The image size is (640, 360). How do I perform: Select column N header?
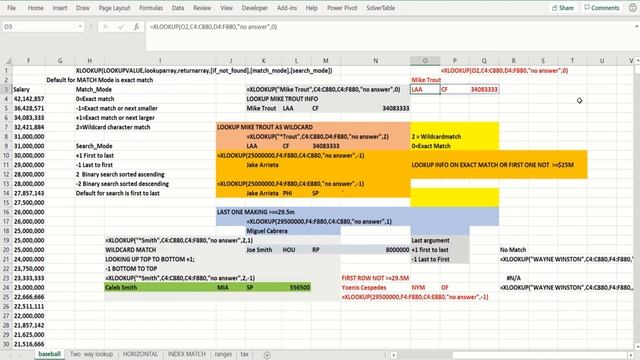pos(375,61)
